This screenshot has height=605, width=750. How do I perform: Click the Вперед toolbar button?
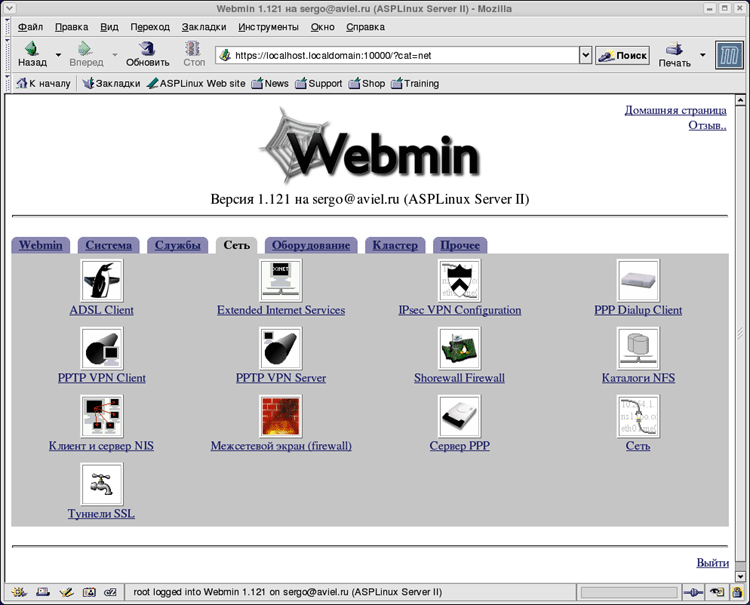click(86, 55)
